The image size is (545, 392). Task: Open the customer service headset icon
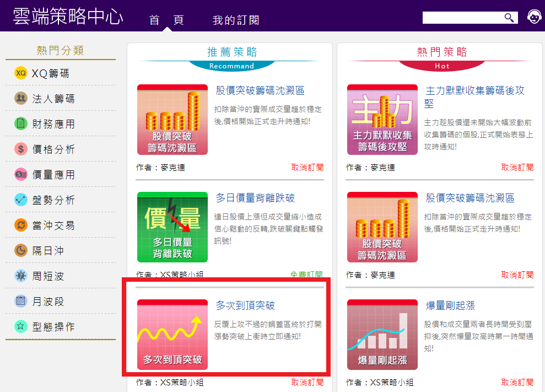(x=533, y=17)
